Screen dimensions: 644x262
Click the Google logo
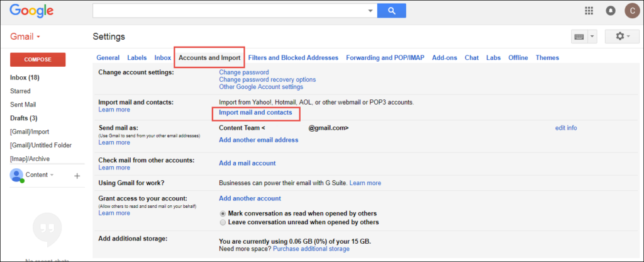click(33, 11)
